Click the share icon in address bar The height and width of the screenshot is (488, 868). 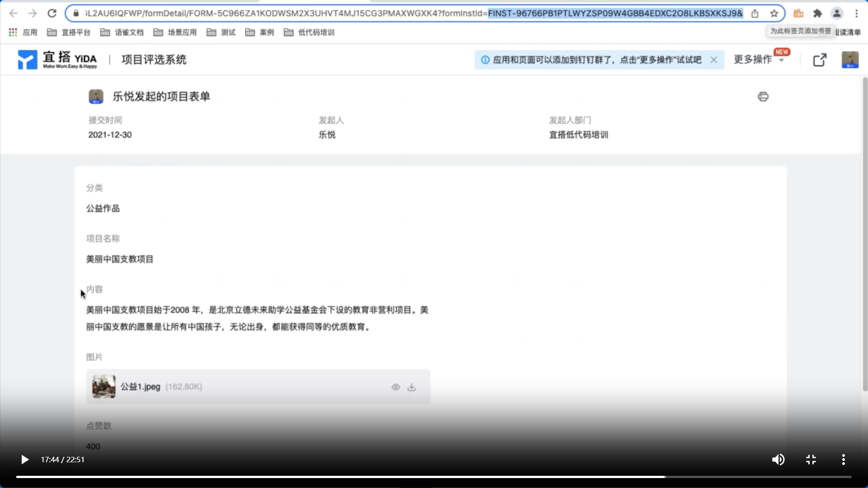755,14
